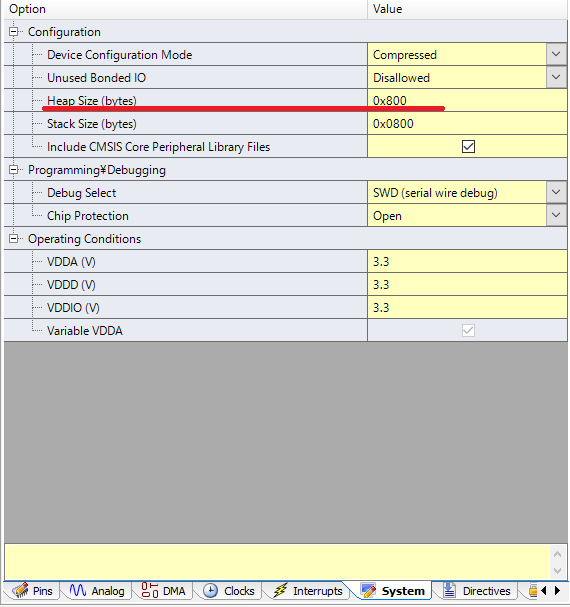Select the Device Configuration Mode row label
Screen dimensions: 570x607
(119, 55)
